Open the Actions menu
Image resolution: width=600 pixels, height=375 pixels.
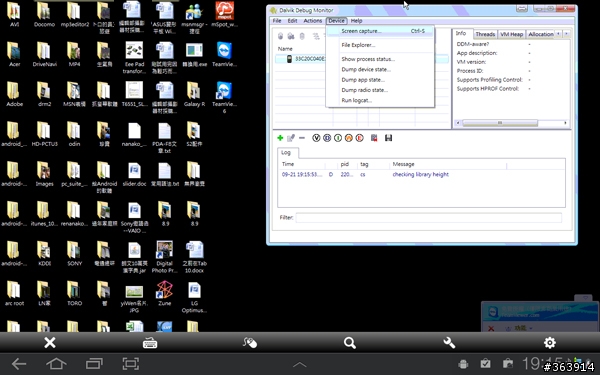(313, 21)
